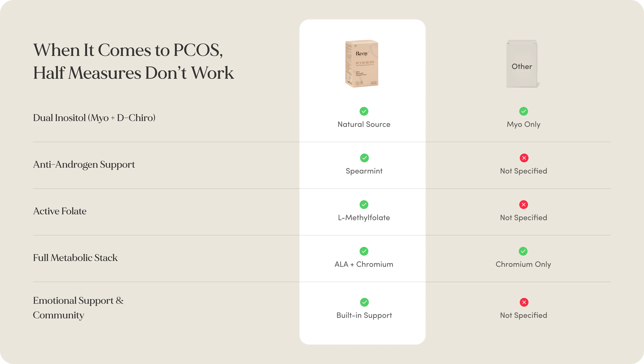Click the green check above ALA + Chromium
This screenshot has height=364, width=644.
pyautogui.click(x=364, y=251)
